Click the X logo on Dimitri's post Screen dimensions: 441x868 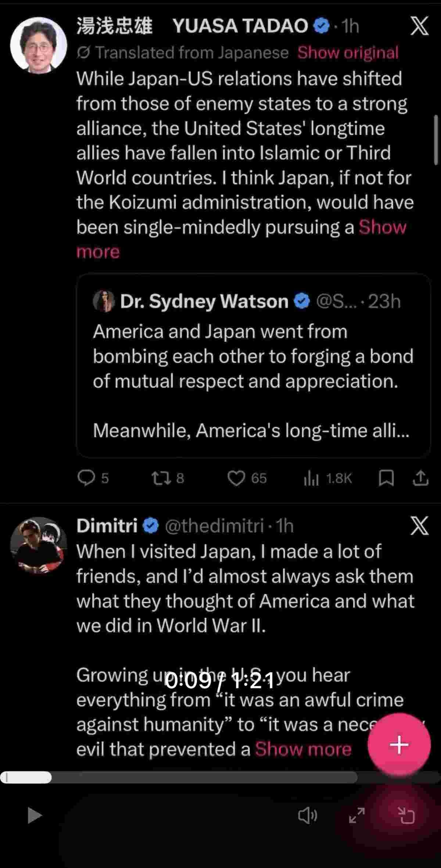419,526
